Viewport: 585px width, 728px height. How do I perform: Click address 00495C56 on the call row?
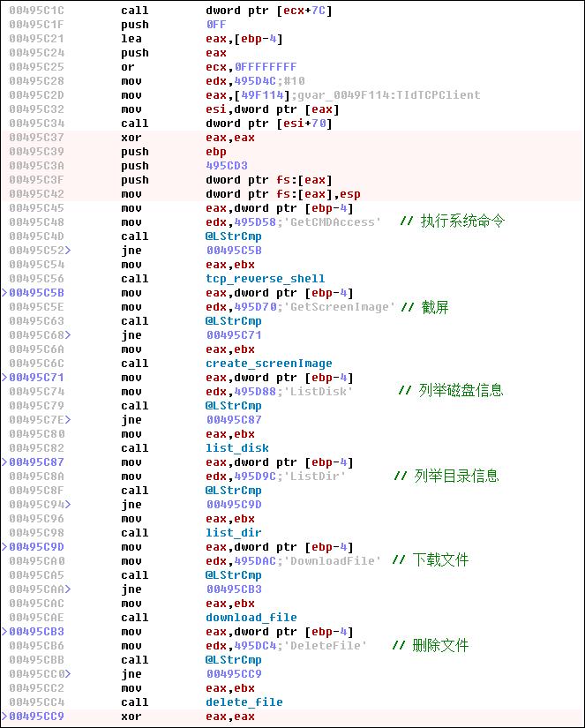click(x=37, y=279)
